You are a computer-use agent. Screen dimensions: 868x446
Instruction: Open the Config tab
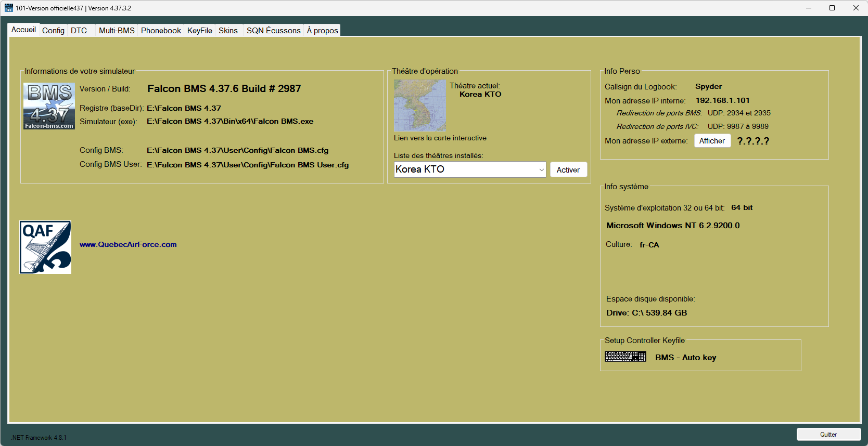[53, 31]
